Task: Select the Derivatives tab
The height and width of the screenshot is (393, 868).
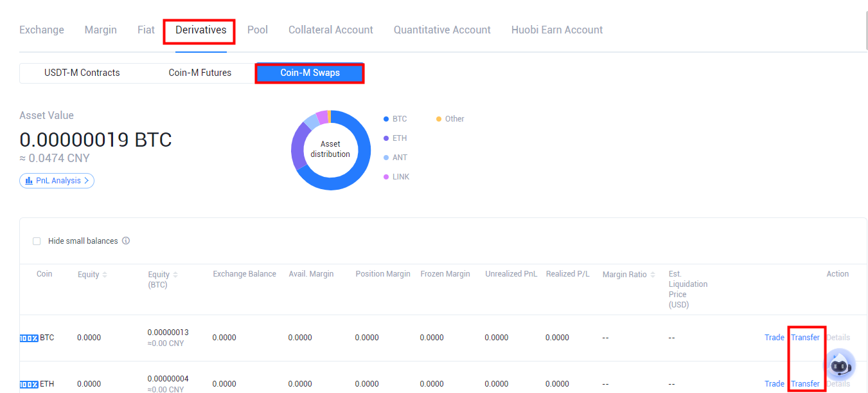Action: 201,30
